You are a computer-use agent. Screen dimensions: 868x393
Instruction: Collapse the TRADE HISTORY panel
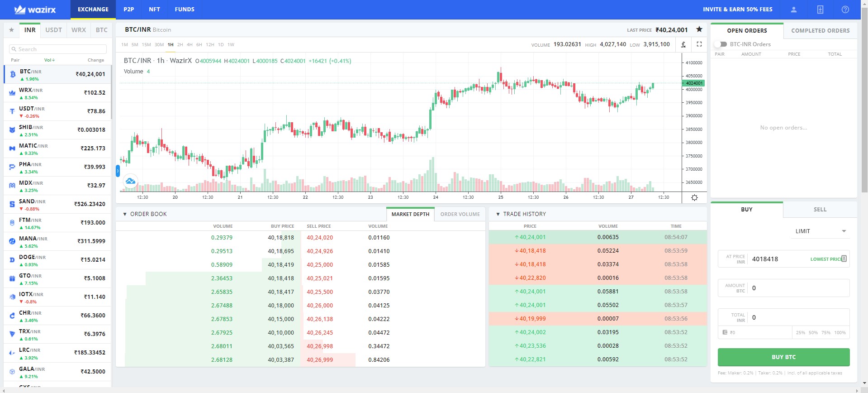[498, 214]
